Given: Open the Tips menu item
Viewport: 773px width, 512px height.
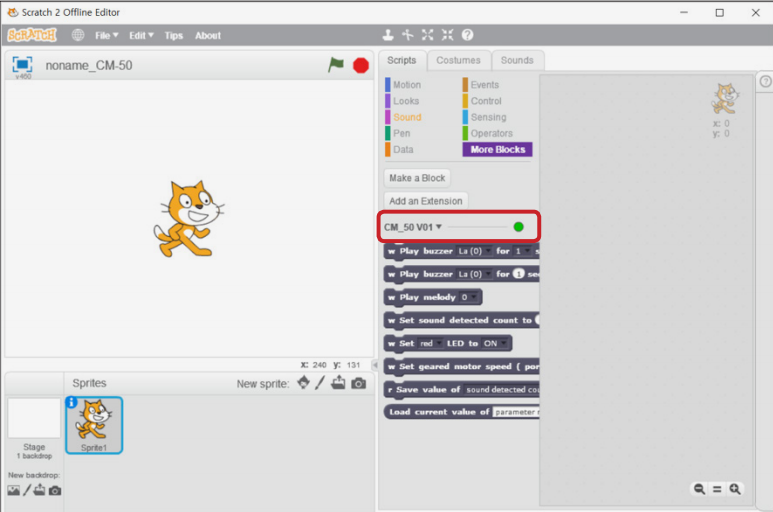Looking at the screenshot, I should pos(174,35).
